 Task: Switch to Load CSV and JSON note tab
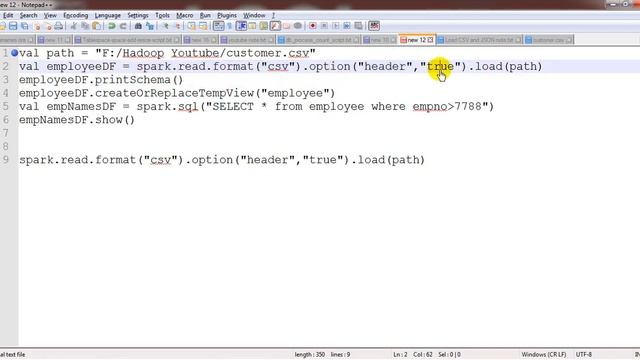click(479, 40)
